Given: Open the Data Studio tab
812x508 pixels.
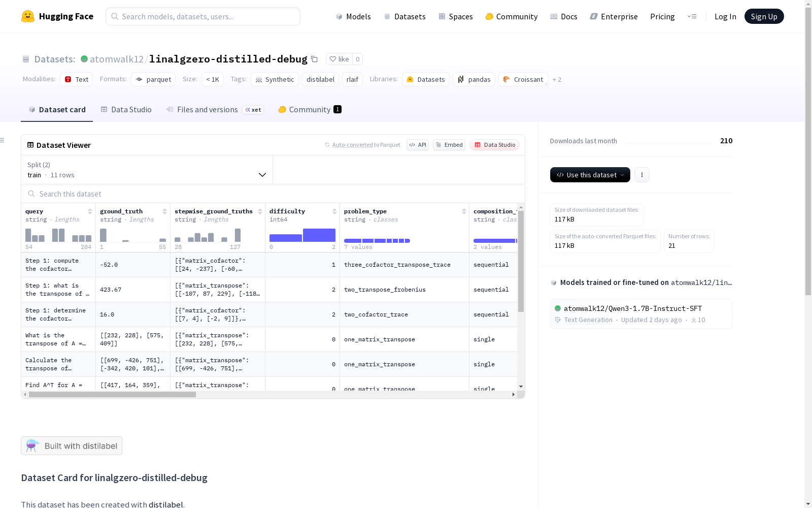Looking at the screenshot, I should click(126, 110).
